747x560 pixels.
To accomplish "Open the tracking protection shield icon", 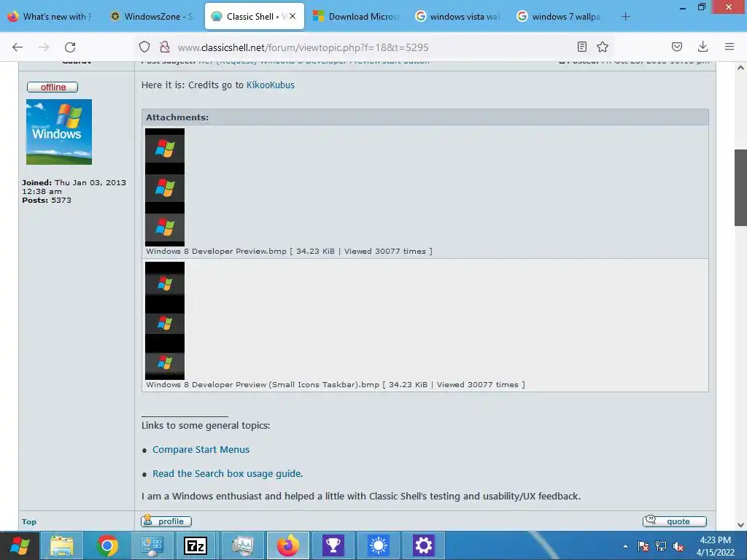I will 144,47.
